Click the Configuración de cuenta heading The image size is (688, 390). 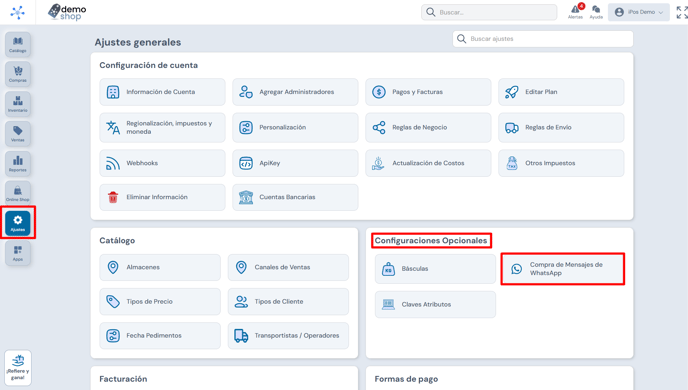148,65
